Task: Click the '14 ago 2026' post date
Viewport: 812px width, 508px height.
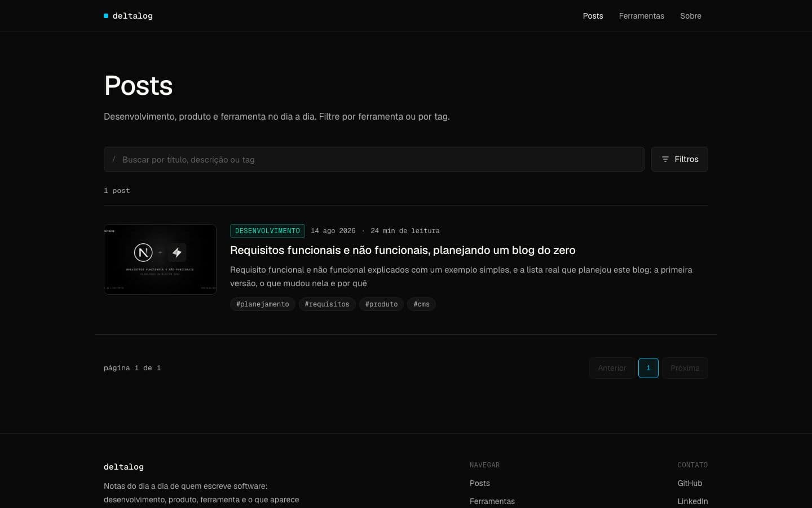Action: point(333,231)
